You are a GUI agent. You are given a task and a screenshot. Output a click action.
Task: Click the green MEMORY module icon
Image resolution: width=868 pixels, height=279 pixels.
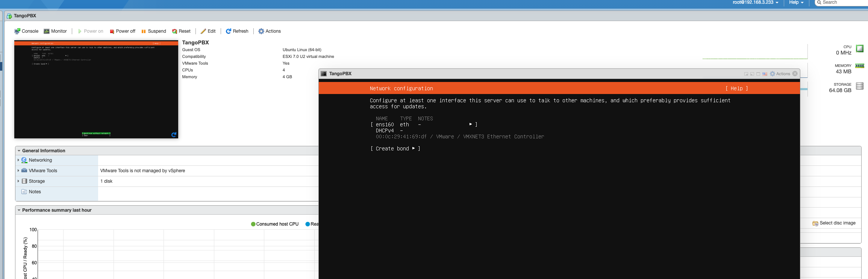point(860,66)
